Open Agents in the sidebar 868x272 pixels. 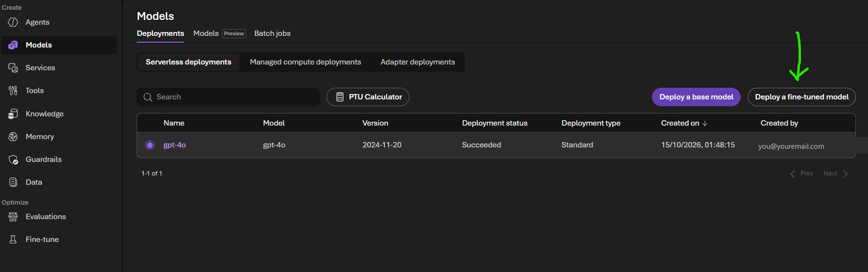tap(59, 22)
